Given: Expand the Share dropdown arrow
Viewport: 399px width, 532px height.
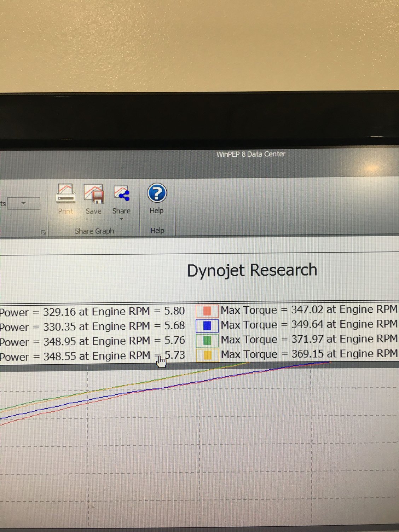Looking at the screenshot, I should click(x=122, y=219).
